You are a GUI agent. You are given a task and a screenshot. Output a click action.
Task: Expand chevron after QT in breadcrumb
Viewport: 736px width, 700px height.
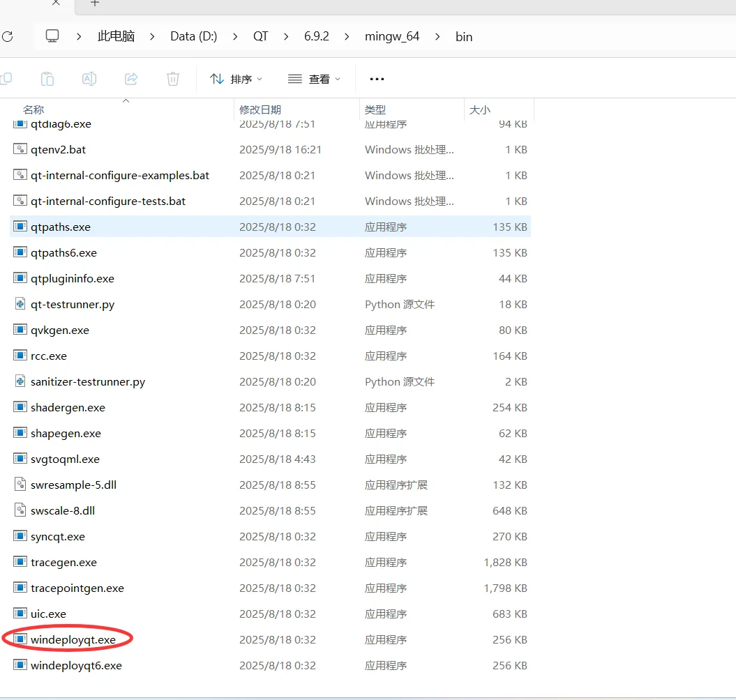tap(286, 36)
